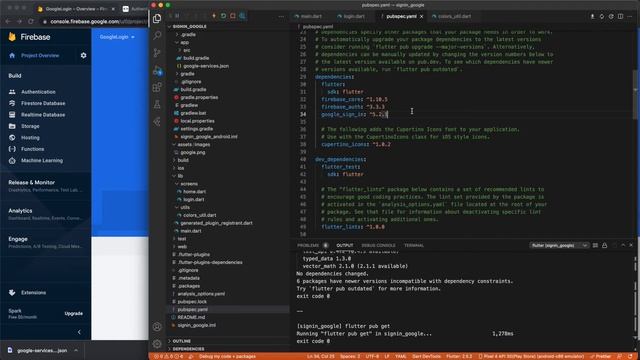The image size is (640, 360).
Task: Expand Analytics section in Firebase
Action: (45, 214)
